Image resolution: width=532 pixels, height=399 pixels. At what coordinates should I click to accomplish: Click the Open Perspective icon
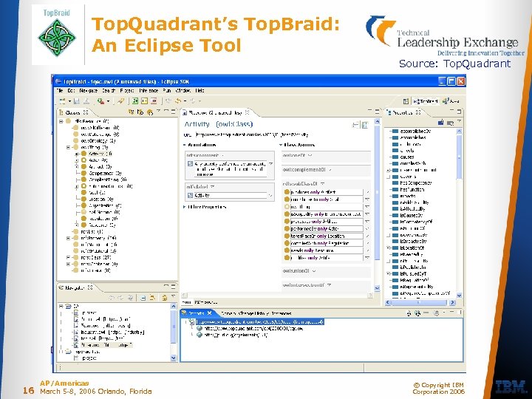point(406,101)
